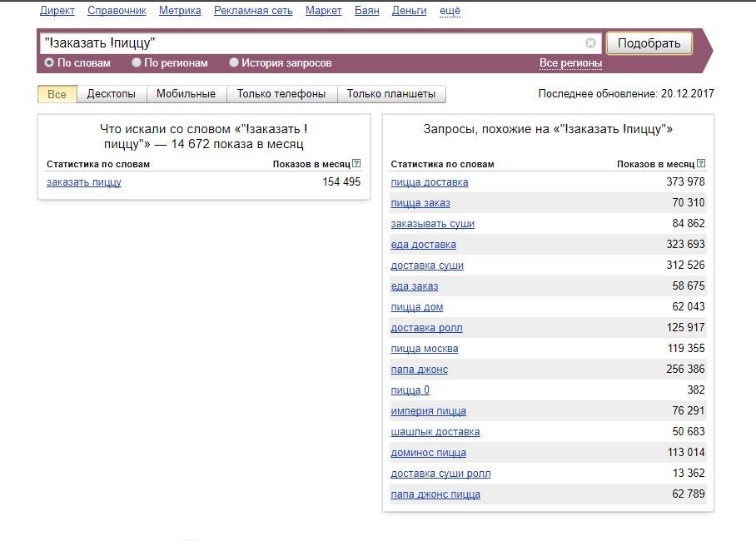Open the 'папа джонс пицца' query link
The height and width of the screenshot is (541, 756).
[435, 494]
